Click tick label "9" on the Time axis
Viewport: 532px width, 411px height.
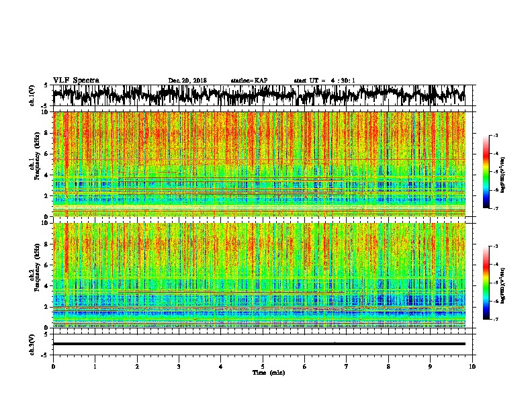pyautogui.click(x=430, y=366)
